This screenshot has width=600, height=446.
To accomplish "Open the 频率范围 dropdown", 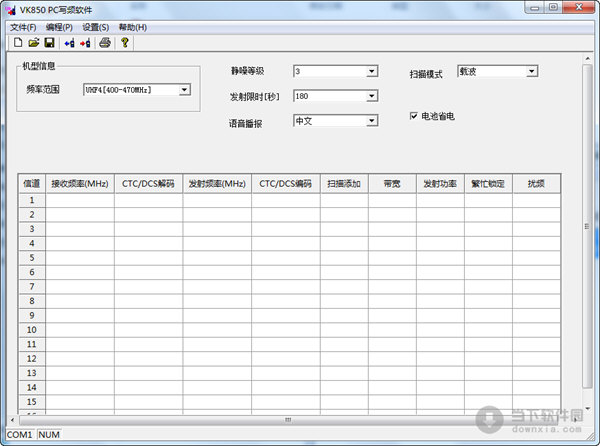I will pos(184,90).
